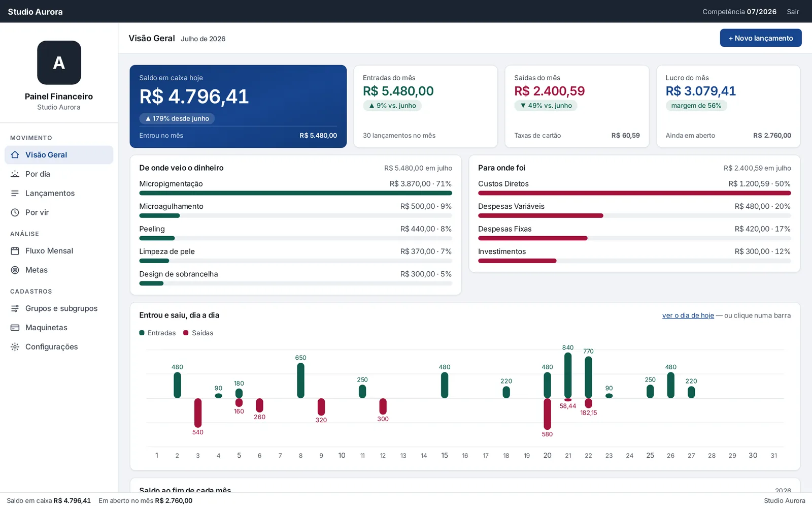This screenshot has height=508, width=812.
Task: Click the Saídas do mês card
Action: coord(577,106)
